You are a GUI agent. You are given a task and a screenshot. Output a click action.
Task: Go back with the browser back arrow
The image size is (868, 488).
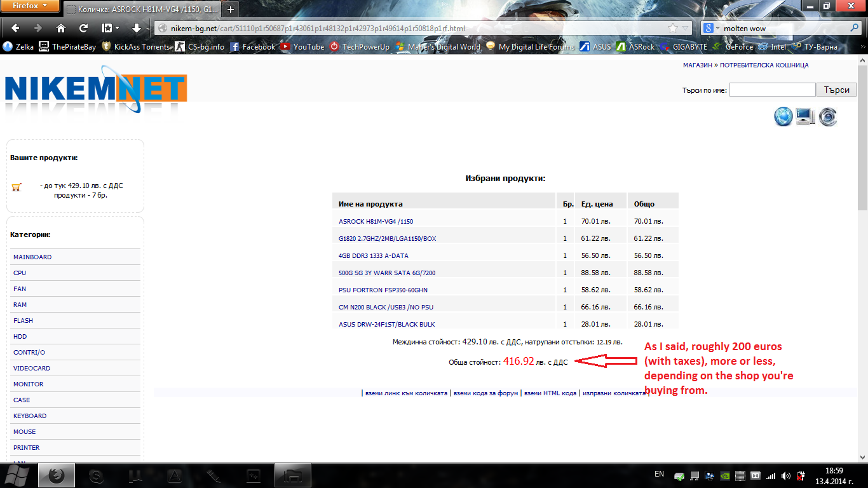click(x=16, y=28)
